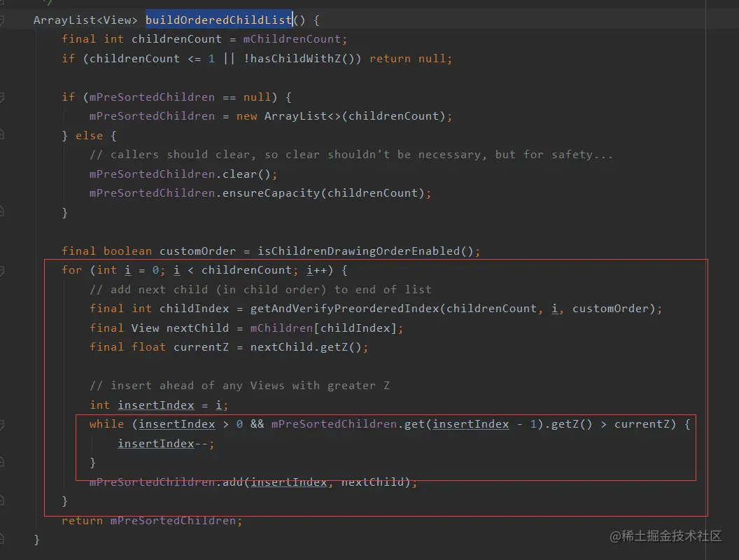
Task: Click nextChild variable in View declaration
Action: (197, 328)
